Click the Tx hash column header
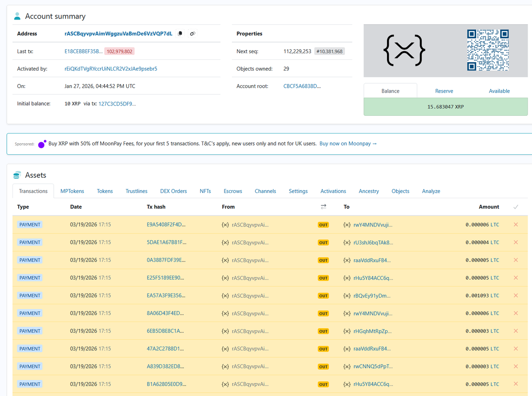Screen dimensions: 532x396 156,207
